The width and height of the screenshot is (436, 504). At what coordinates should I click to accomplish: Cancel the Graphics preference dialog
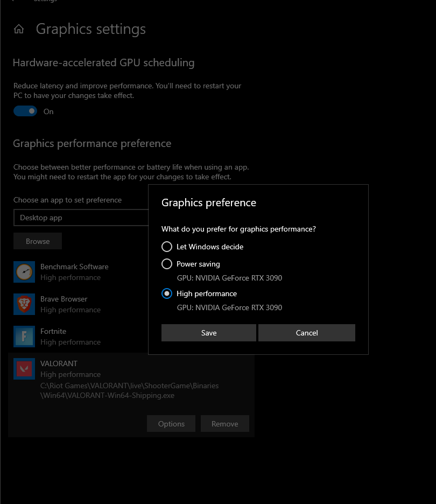click(x=307, y=333)
